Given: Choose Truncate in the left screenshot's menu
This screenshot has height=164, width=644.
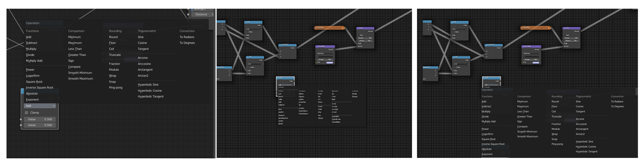Looking at the screenshot, I should tap(115, 55).
